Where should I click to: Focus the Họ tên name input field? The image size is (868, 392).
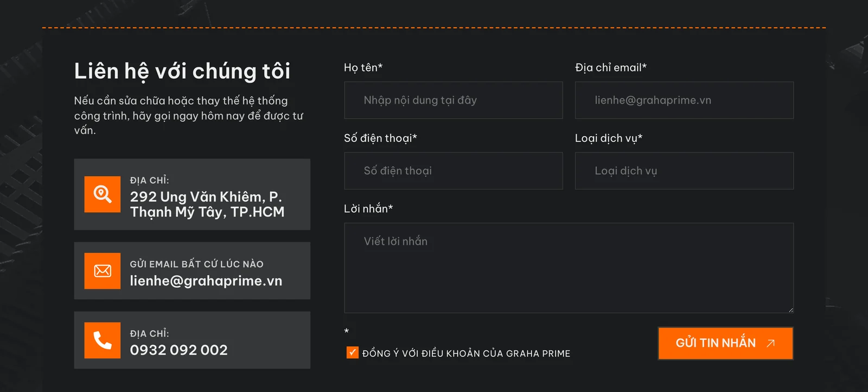coord(454,100)
